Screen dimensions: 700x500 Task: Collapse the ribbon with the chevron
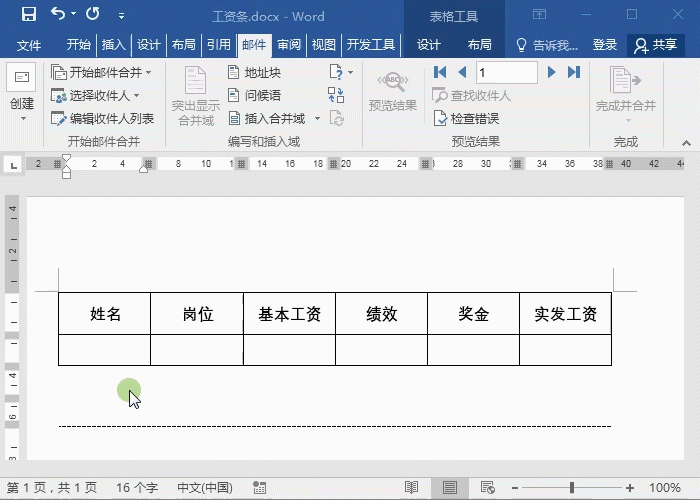pos(686,143)
